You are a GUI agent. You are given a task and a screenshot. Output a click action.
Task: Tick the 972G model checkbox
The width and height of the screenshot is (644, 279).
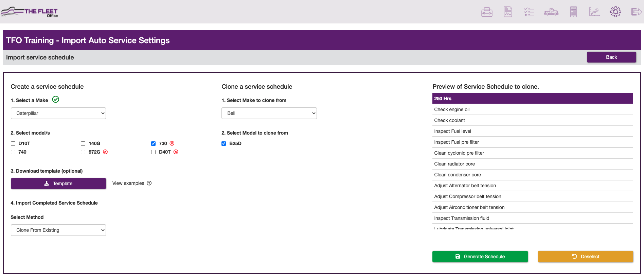click(x=83, y=152)
